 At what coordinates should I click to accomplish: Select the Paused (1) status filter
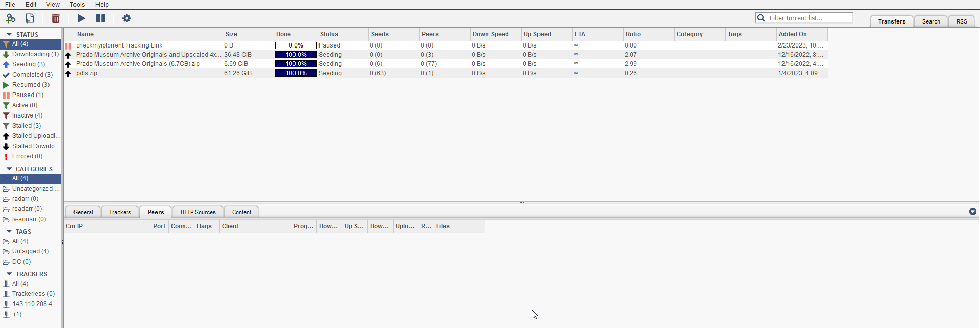28,95
